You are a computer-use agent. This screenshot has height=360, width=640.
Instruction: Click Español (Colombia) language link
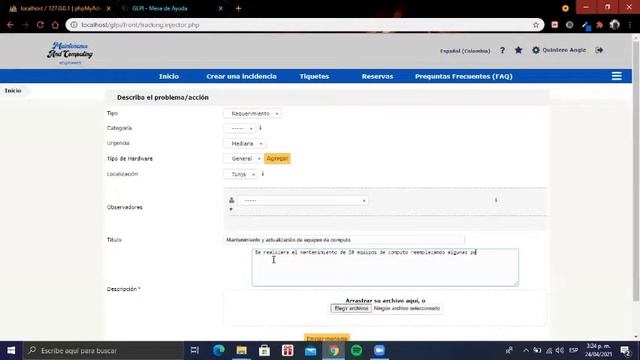465,51
